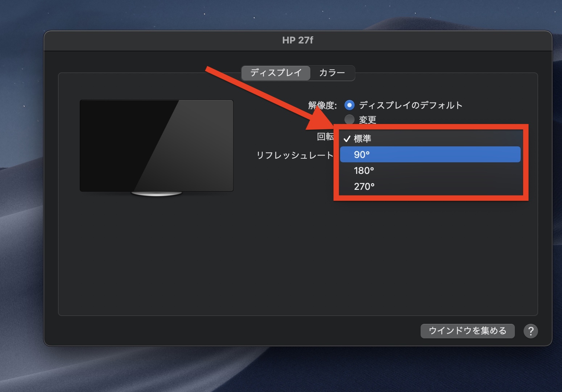
Task: Switch to the ディスプレイ tab
Action: coord(276,73)
